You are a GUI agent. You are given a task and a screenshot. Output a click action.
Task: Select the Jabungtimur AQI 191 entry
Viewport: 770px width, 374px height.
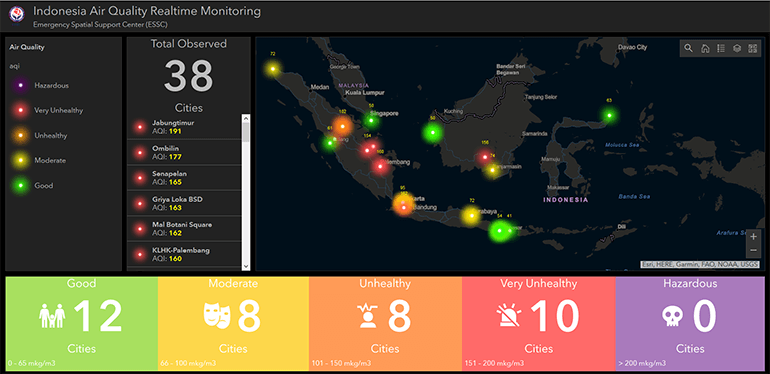pos(184,127)
